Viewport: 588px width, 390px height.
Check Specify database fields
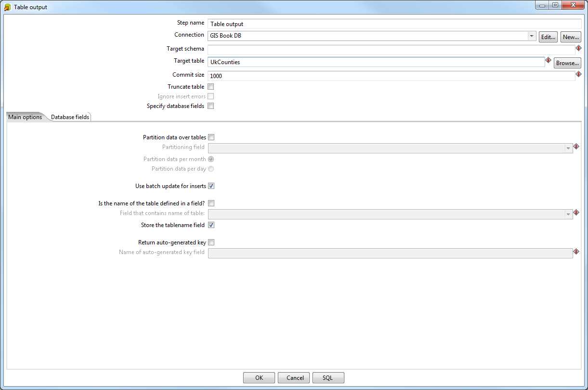coord(210,106)
